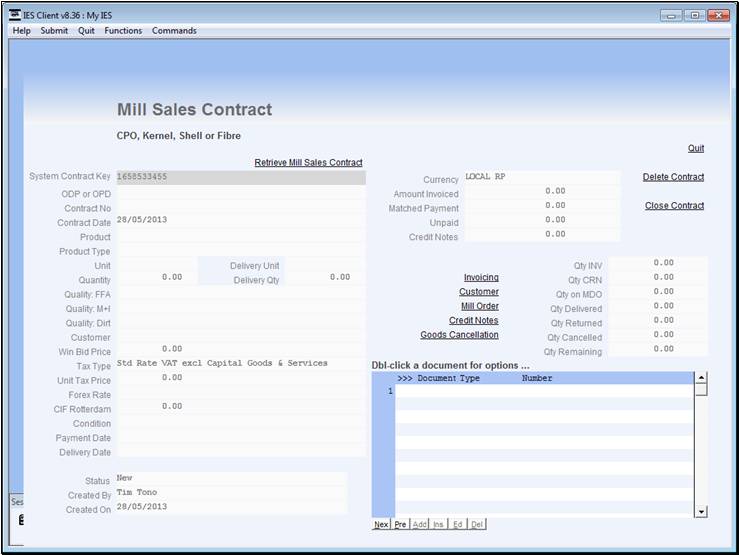Viewport: 739px width, 555px height.
Task: Click the ODP or OPD input field
Action: pyautogui.click(x=241, y=193)
